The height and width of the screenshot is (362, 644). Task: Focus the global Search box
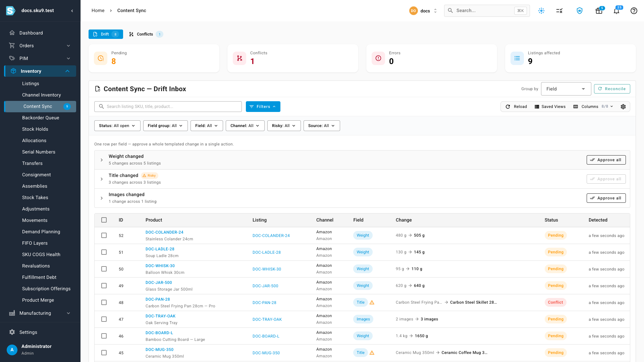tap(487, 11)
